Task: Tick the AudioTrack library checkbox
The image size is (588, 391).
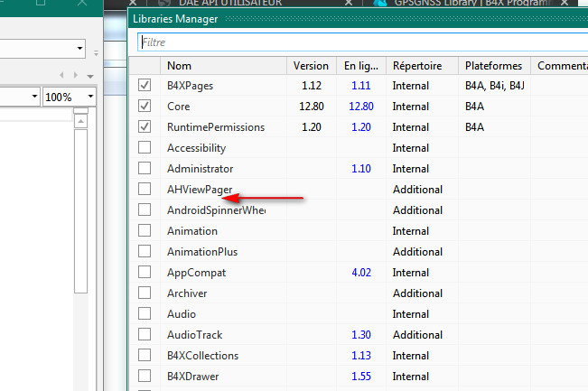Action: tap(145, 334)
